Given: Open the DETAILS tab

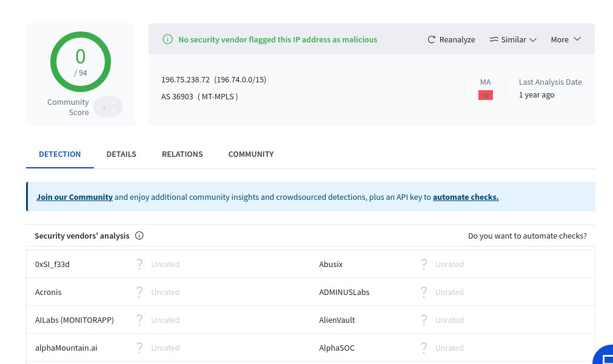Looking at the screenshot, I should pos(121,154).
